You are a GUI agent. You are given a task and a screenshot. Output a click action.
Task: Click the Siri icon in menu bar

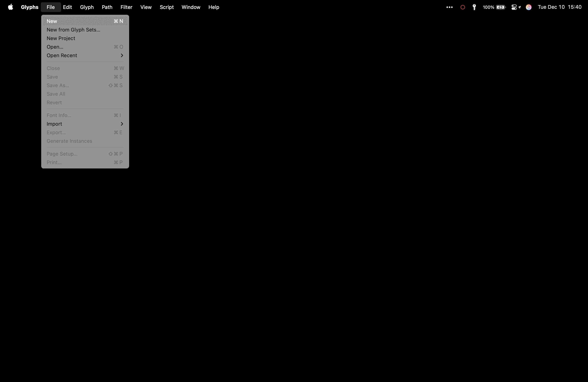click(528, 7)
